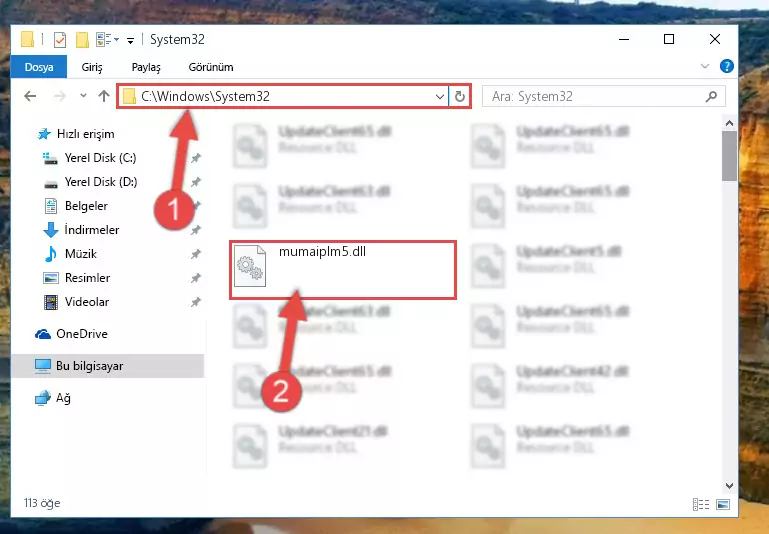The height and width of the screenshot is (534, 769).
Task: Click the Resimler picture icon
Action: 51,278
